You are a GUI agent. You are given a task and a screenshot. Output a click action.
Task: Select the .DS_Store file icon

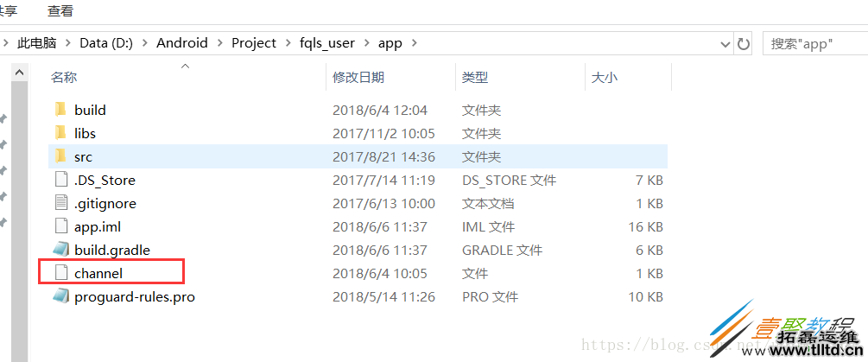61,180
